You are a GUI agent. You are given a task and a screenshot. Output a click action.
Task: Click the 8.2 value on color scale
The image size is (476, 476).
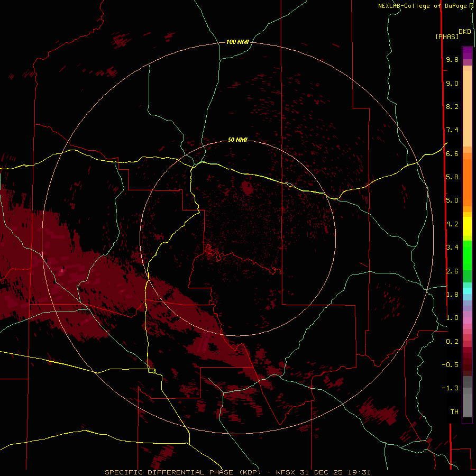click(x=452, y=106)
